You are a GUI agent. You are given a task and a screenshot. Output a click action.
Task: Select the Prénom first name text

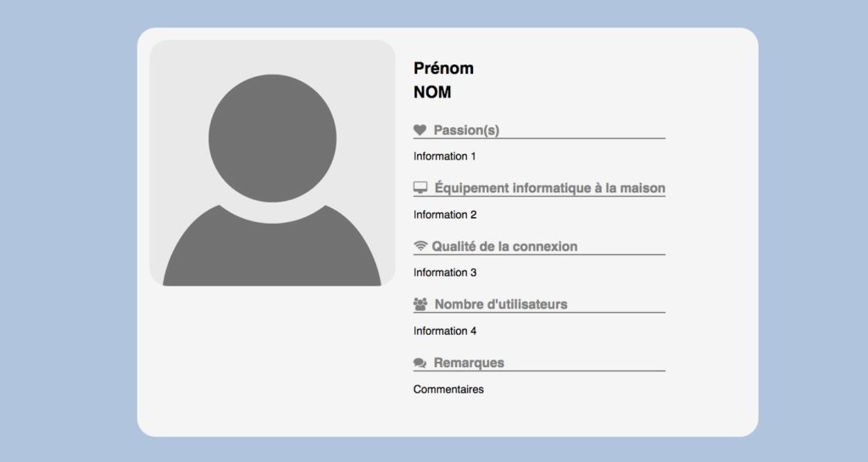[443, 68]
